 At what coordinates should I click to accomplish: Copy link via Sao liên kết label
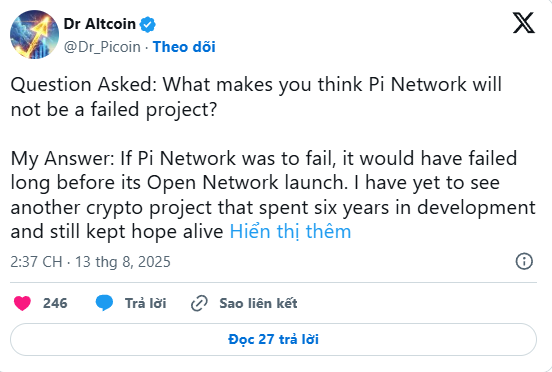(x=258, y=303)
